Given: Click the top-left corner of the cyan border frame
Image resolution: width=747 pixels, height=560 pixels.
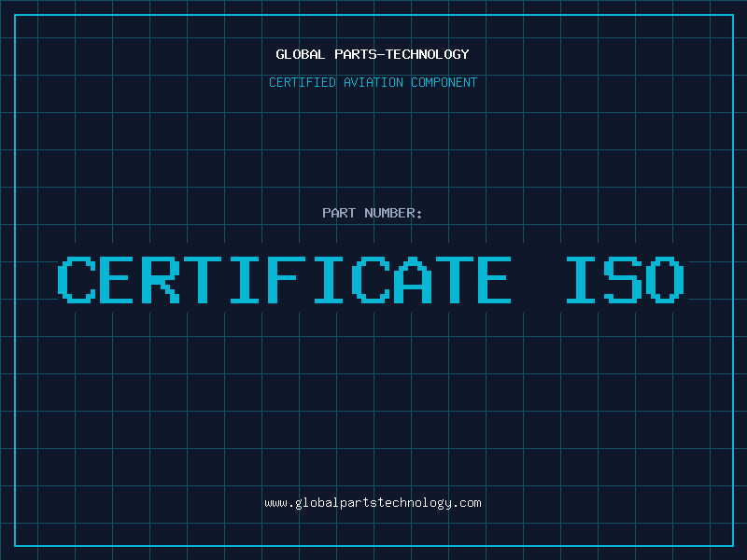Looking at the screenshot, I should pyautogui.click(x=15, y=15).
